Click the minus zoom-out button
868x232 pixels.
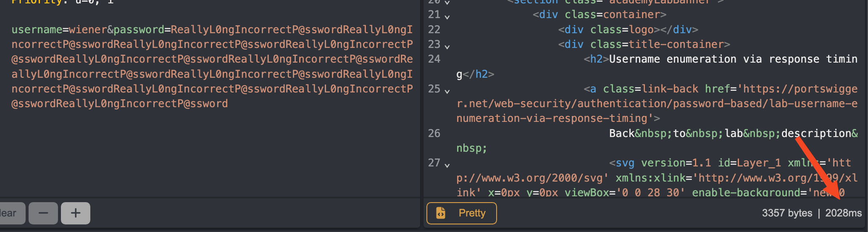pos(43,213)
